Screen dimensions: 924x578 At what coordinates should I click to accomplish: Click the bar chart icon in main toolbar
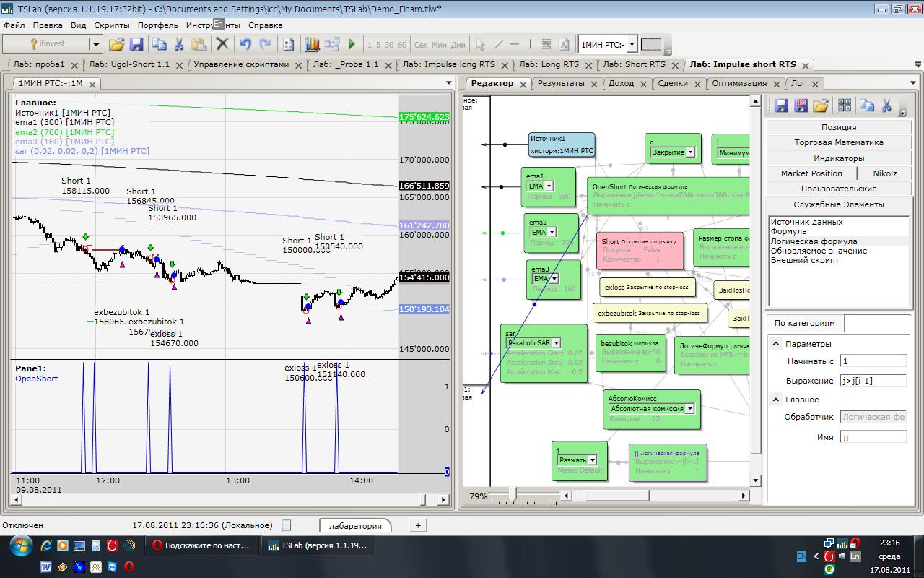tap(312, 44)
